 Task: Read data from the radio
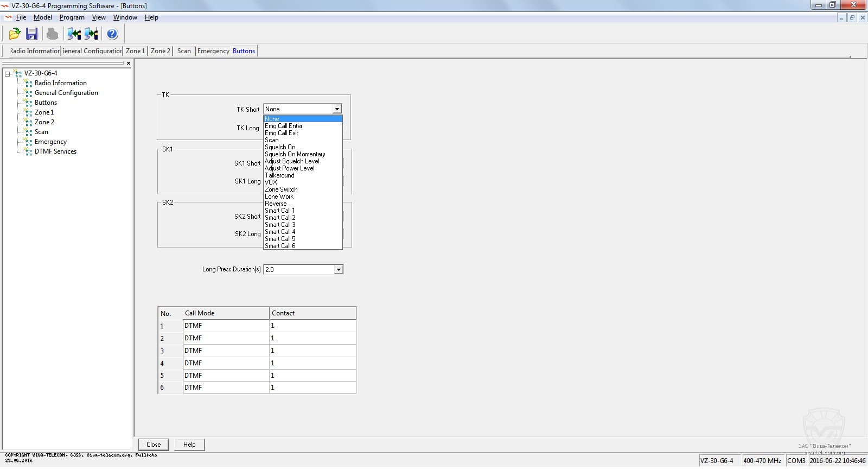[x=74, y=34]
